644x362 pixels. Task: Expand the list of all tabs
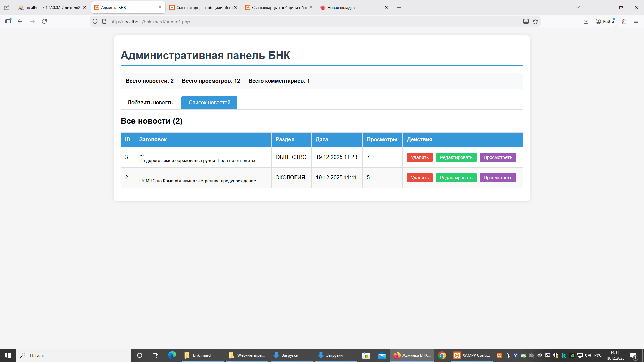click(x=577, y=7)
